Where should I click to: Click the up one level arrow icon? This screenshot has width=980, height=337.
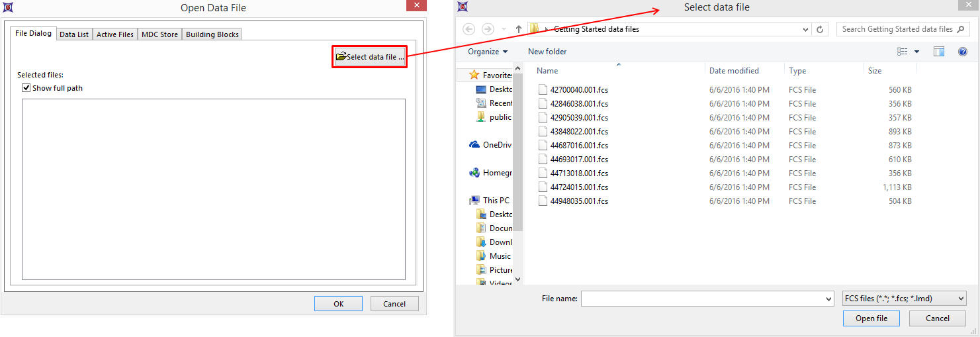[519, 29]
